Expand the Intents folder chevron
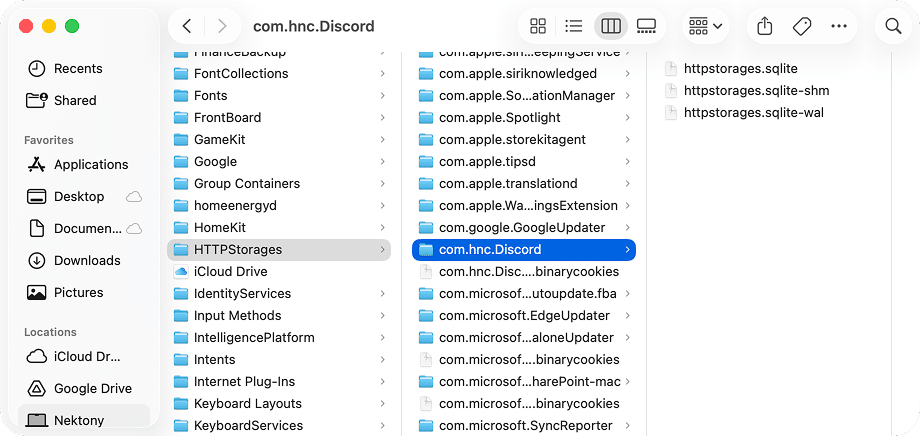The height and width of the screenshot is (436, 920). [383, 360]
